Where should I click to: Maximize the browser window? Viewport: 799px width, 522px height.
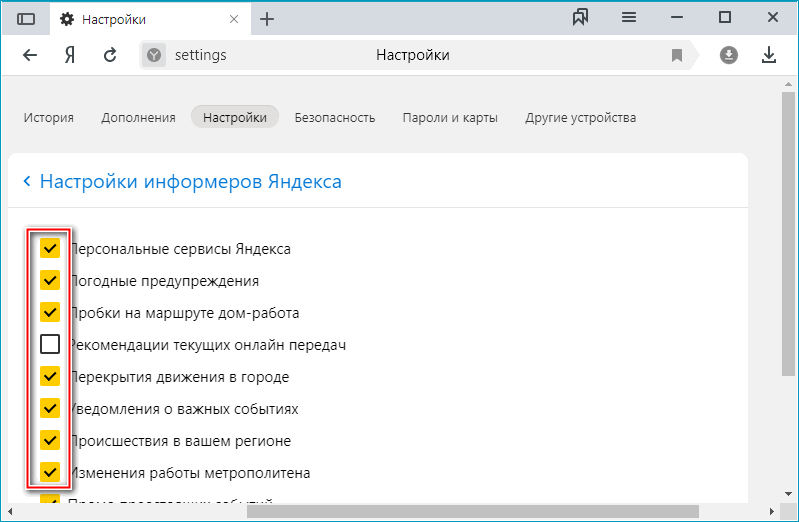[725, 18]
